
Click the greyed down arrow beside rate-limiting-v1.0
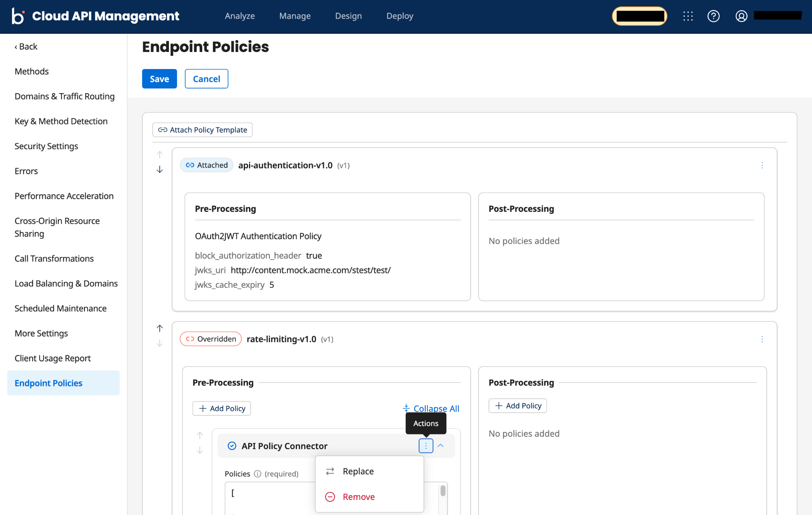click(159, 343)
